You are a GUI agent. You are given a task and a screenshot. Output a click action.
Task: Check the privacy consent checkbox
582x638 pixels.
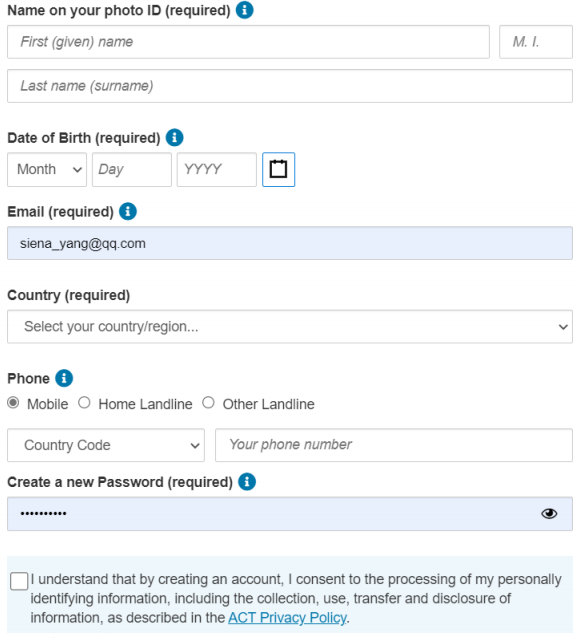19,581
